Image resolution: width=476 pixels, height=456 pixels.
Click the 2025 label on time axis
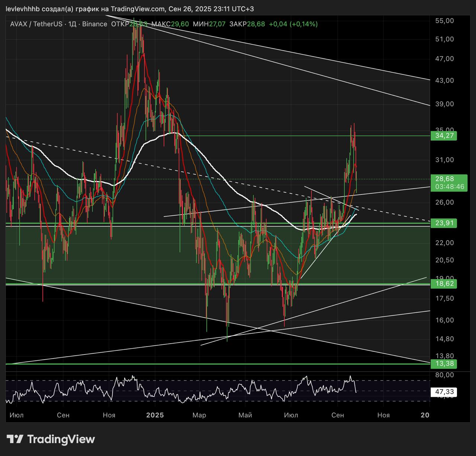pos(155,415)
